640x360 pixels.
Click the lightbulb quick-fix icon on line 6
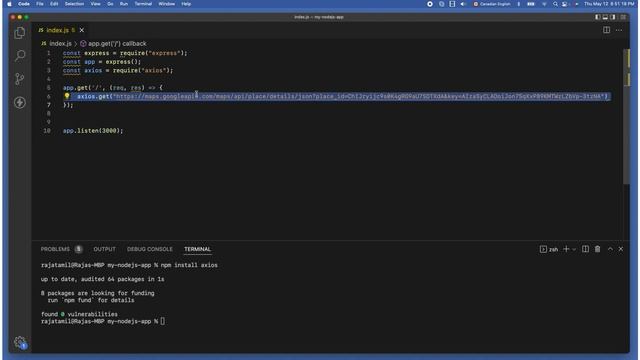pyautogui.click(x=67, y=96)
